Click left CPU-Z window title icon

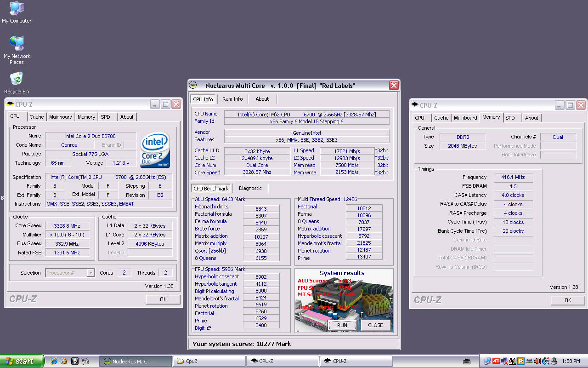(x=10, y=104)
